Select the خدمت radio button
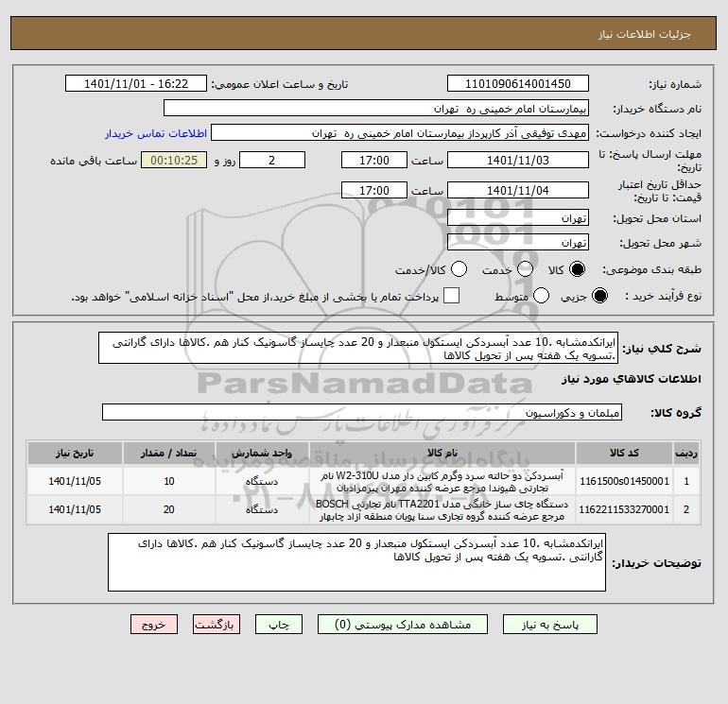 pos(525,269)
